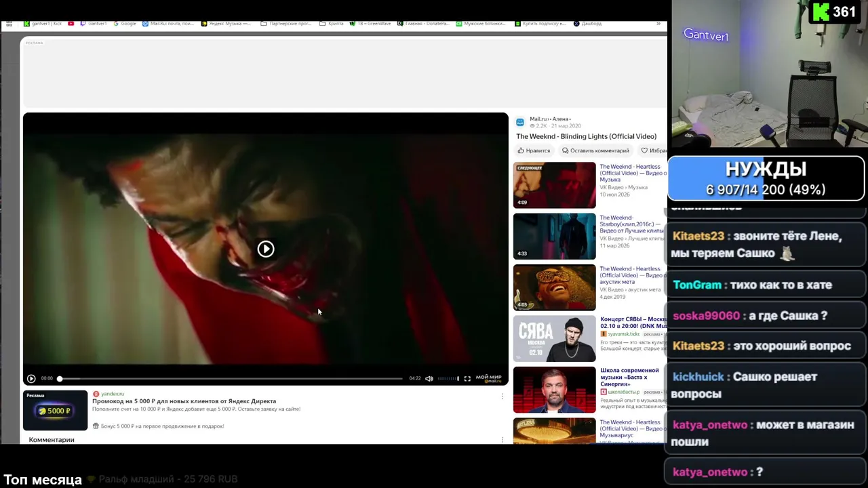This screenshot has height=488, width=868.
Task: Open the Концерт СЯВЫ – Москва title link
Action: point(633,322)
